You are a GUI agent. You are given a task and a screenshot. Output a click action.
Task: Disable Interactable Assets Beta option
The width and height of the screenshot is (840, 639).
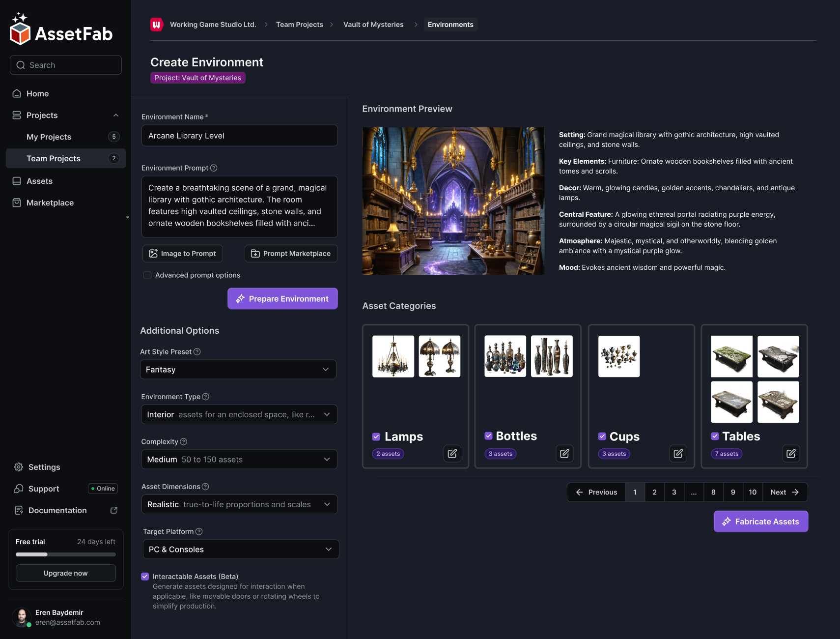[x=145, y=576]
